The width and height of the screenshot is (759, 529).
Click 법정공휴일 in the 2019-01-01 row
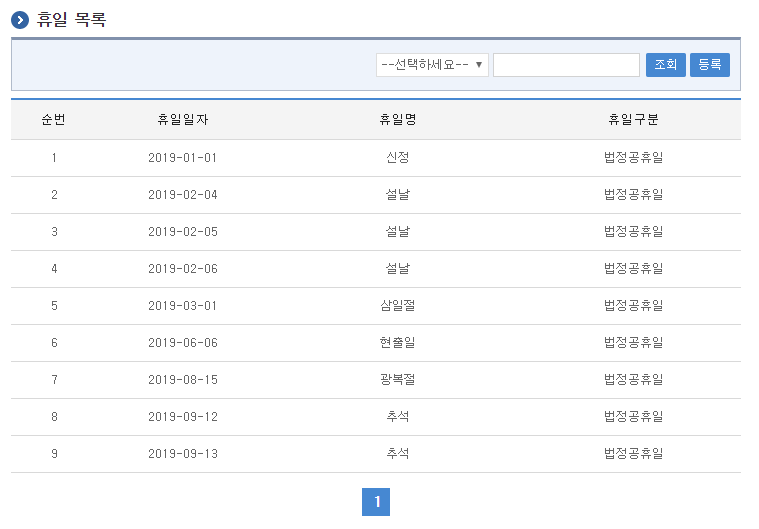[633, 158]
